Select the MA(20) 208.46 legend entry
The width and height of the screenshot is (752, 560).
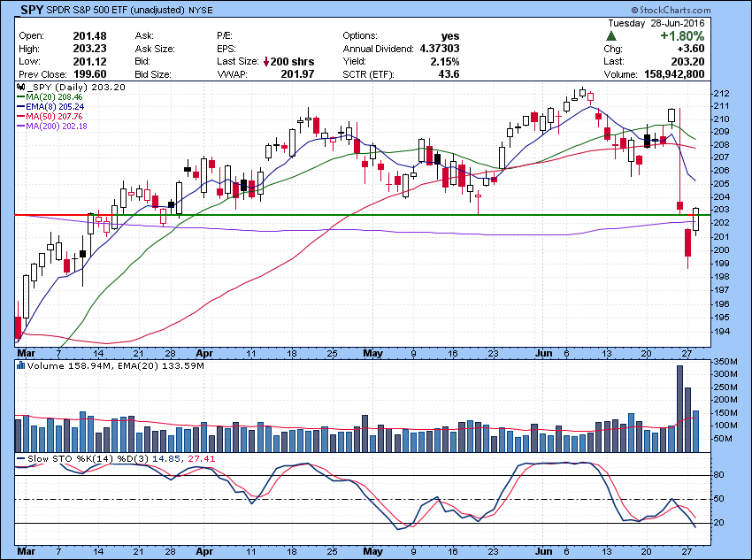click(x=50, y=96)
